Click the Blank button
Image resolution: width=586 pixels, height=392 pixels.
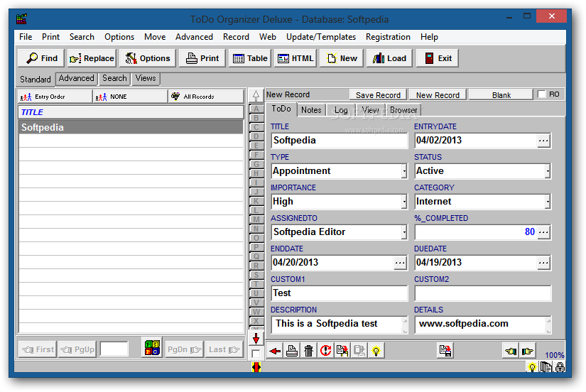501,95
